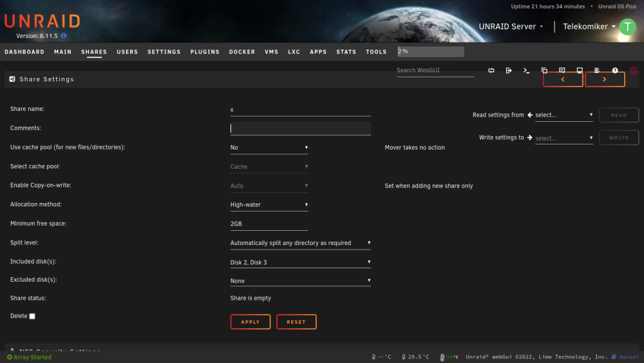Viewport: 644px width, 363px height.
Task: Switch to Plugins tab
Action: (x=205, y=52)
